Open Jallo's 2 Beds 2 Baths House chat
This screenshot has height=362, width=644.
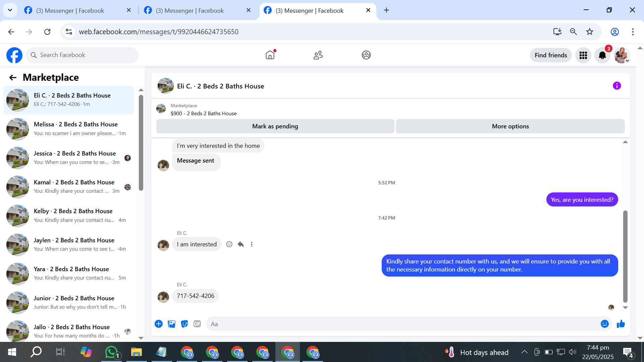click(x=68, y=331)
